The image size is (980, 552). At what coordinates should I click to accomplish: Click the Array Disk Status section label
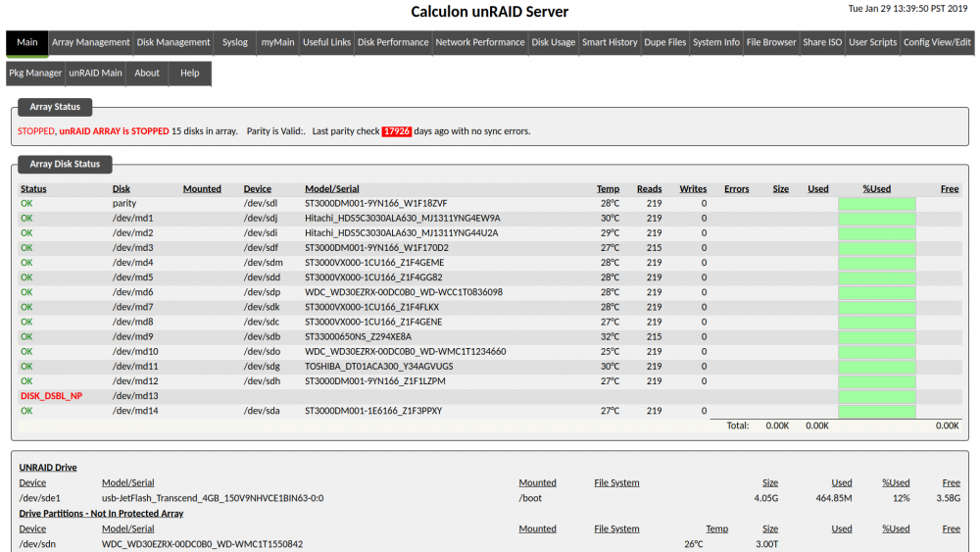pyautogui.click(x=65, y=164)
